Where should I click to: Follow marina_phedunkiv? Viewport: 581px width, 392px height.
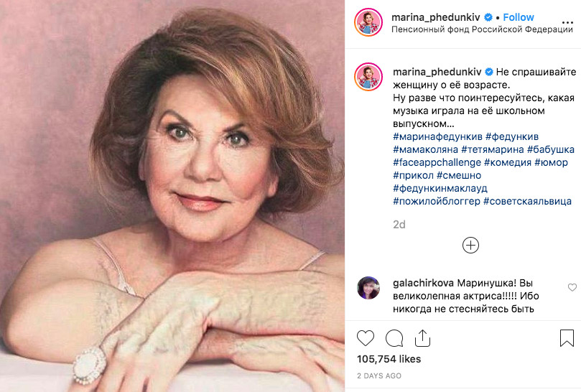click(518, 17)
